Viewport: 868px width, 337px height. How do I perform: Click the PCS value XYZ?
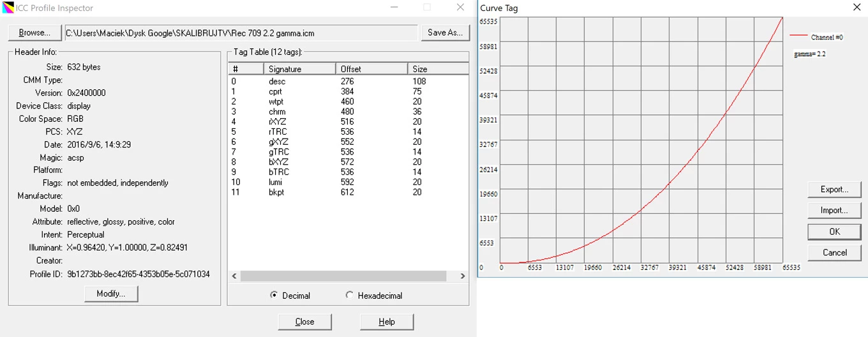click(74, 131)
